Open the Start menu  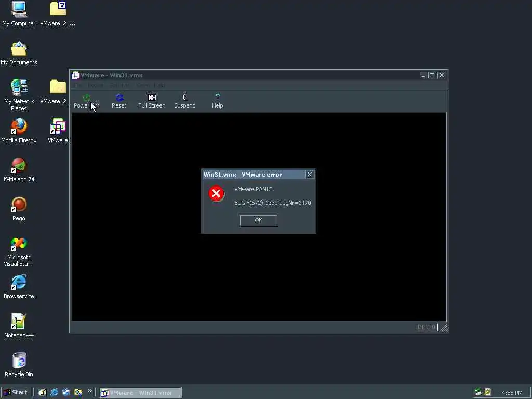[16, 393]
